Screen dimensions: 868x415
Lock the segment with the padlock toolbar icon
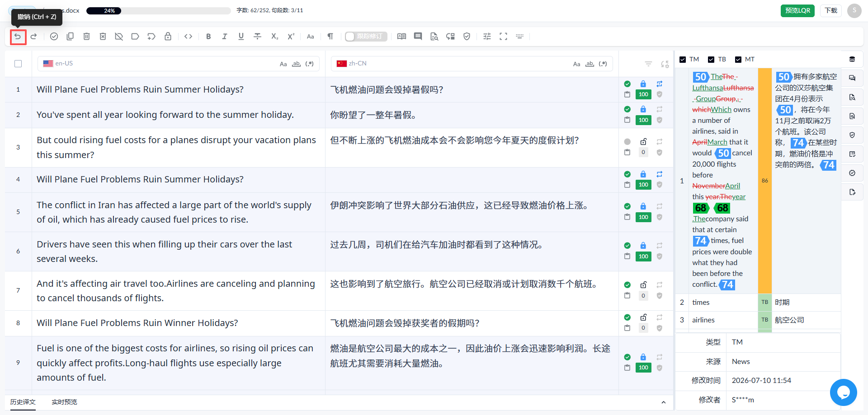(x=168, y=37)
